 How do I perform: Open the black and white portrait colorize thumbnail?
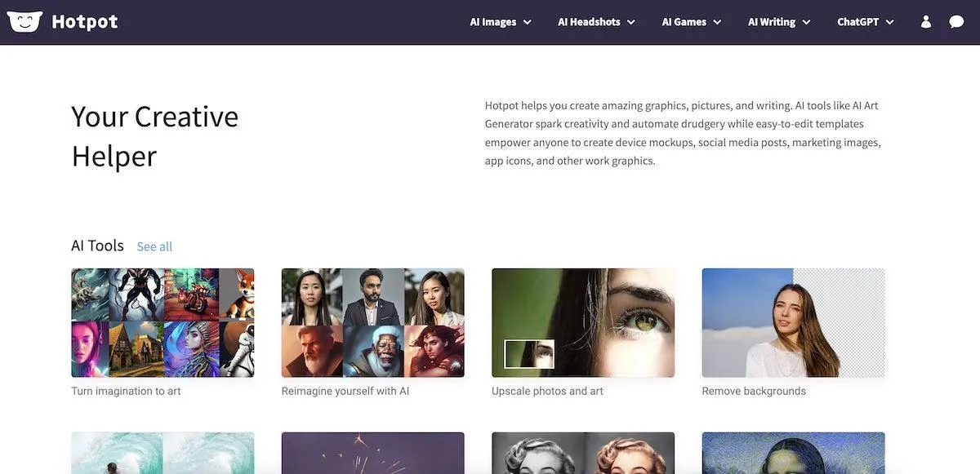tap(583, 453)
